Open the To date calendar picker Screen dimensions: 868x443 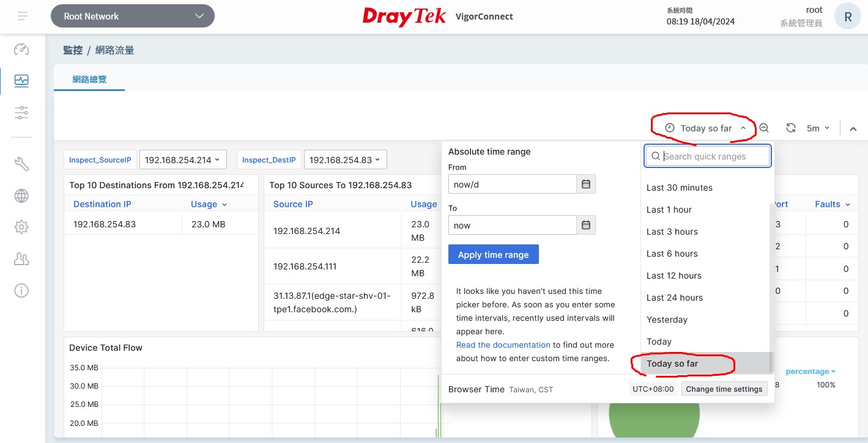[586, 225]
